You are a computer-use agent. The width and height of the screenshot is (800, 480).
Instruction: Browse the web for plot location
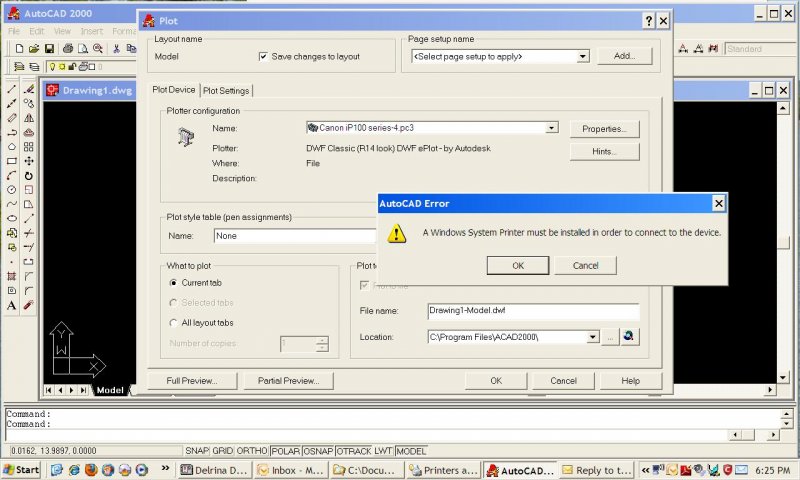(629, 337)
